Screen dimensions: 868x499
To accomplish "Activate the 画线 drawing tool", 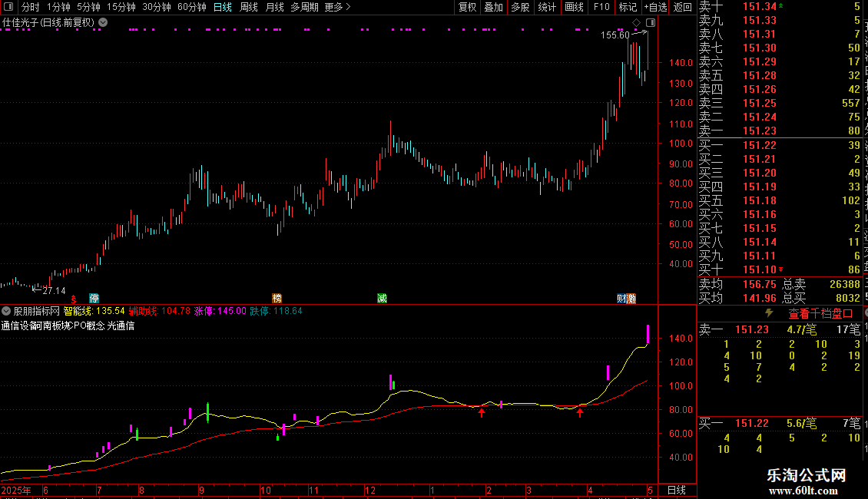I will tap(574, 7).
